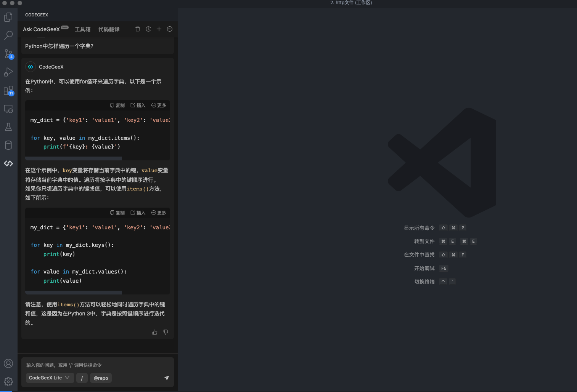
Task: Click the question 'Python中怎样遍历一个字典?'
Action: tap(59, 46)
